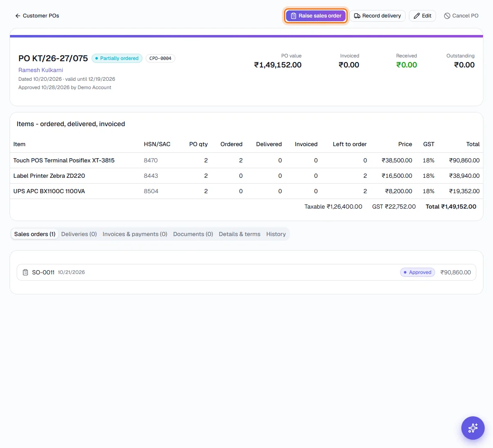The width and height of the screenshot is (493, 448).
Task: Click the Edit button label
Action: [x=426, y=16]
